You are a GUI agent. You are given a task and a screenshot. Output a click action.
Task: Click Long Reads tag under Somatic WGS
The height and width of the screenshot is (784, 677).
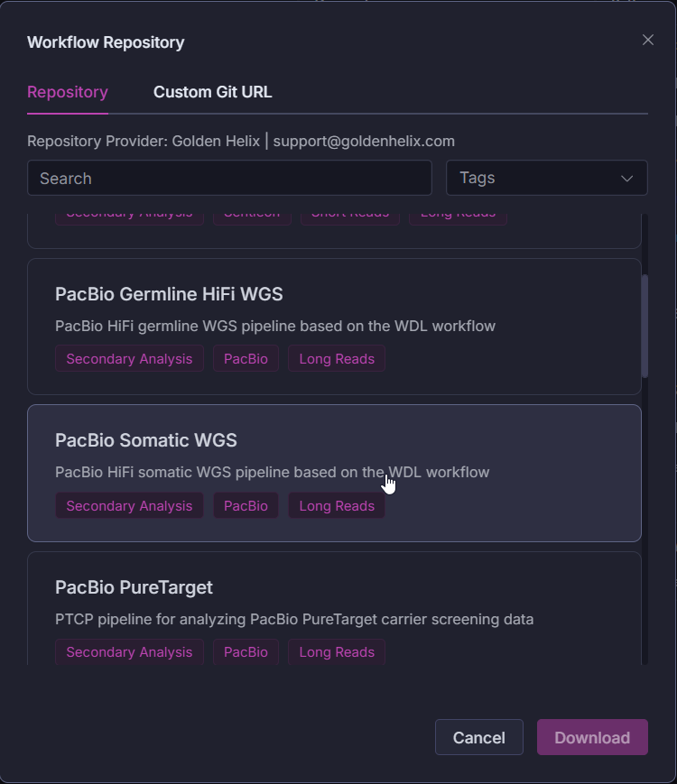(x=337, y=506)
